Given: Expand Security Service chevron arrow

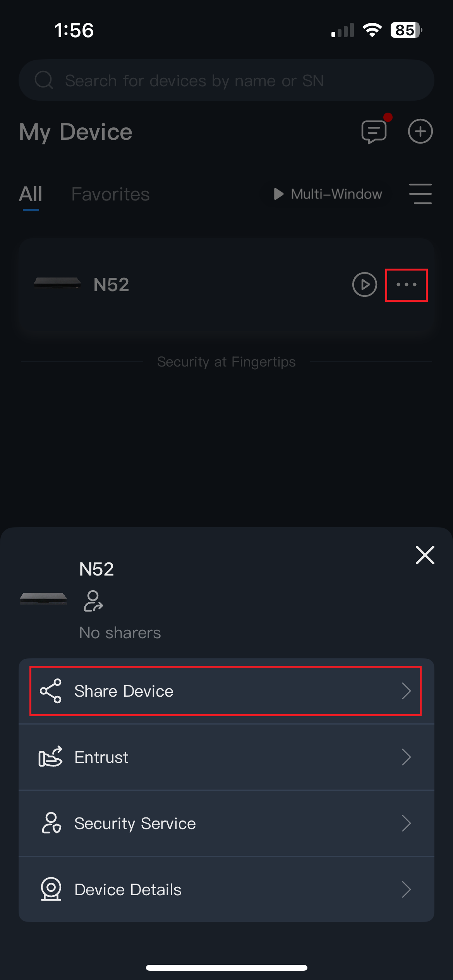Looking at the screenshot, I should (406, 823).
